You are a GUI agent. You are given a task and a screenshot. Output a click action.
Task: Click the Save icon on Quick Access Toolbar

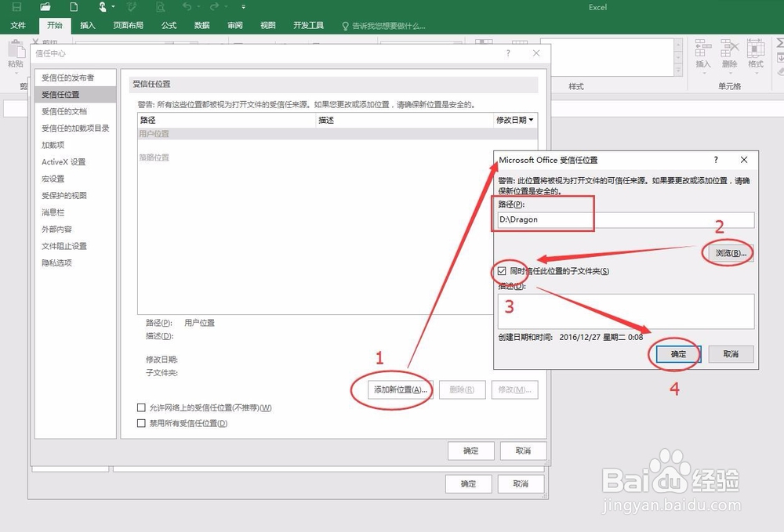pyautogui.click(x=17, y=7)
